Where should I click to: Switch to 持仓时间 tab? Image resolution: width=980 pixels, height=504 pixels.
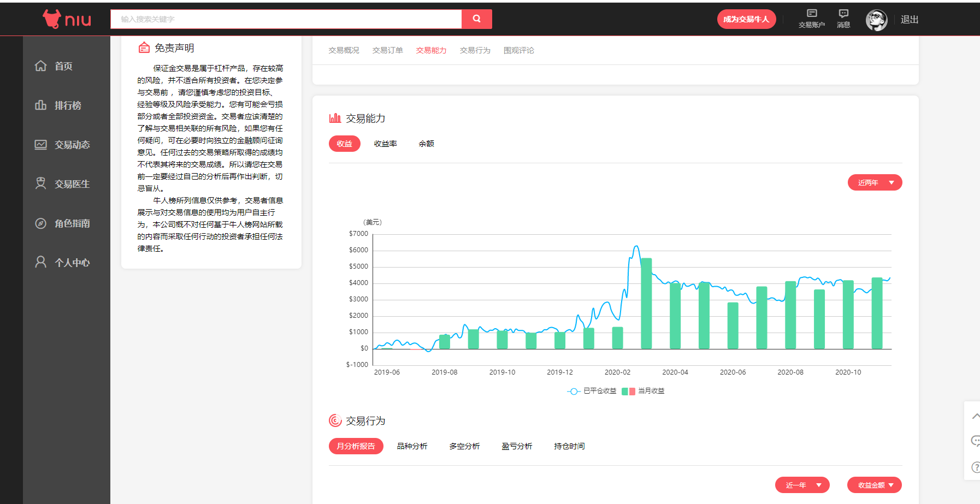tap(569, 446)
